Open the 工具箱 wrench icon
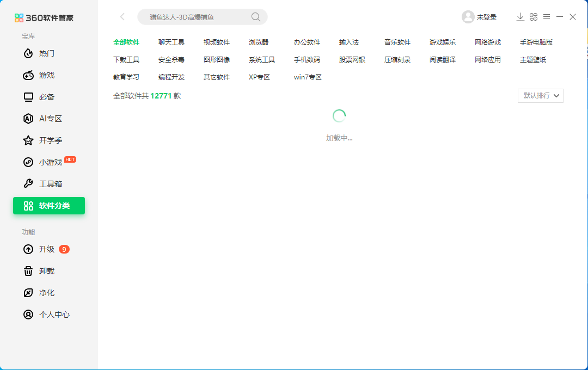Image resolution: width=588 pixels, height=370 pixels. click(x=28, y=184)
